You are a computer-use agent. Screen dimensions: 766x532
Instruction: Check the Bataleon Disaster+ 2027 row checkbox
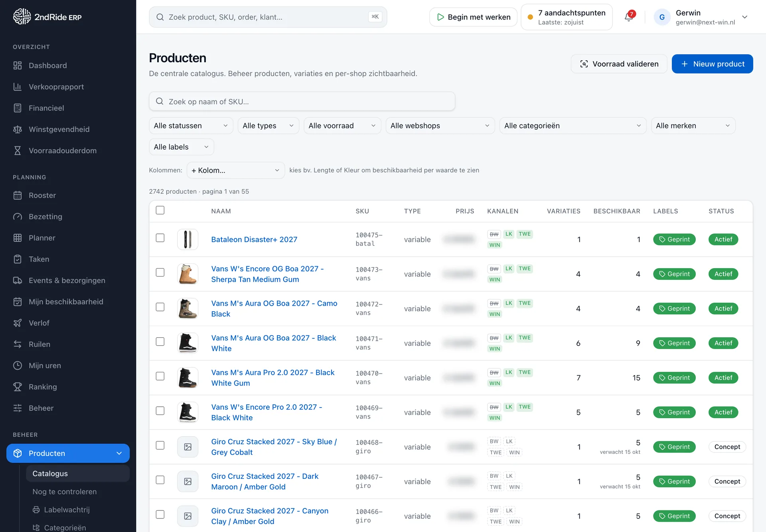tap(160, 238)
